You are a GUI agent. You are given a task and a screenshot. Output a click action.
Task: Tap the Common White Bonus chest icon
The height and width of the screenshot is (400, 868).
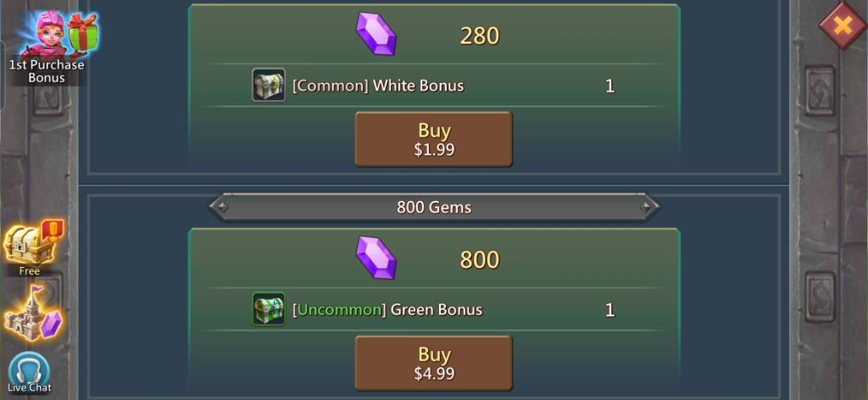click(269, 85)
